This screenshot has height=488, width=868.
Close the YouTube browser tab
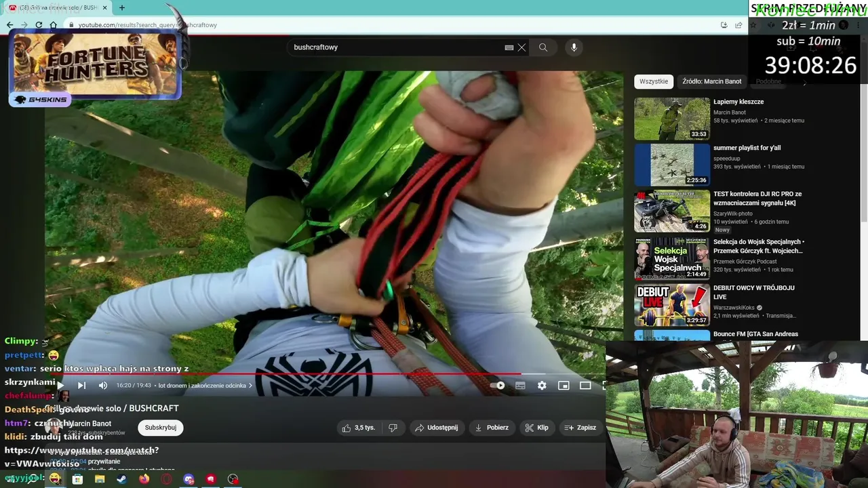coord(104,7)
